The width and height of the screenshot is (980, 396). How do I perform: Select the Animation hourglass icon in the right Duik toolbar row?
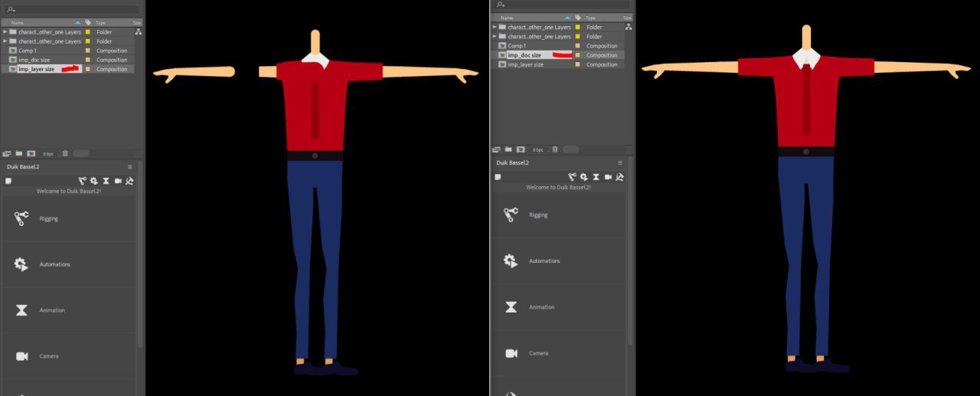tap(596, 177)
